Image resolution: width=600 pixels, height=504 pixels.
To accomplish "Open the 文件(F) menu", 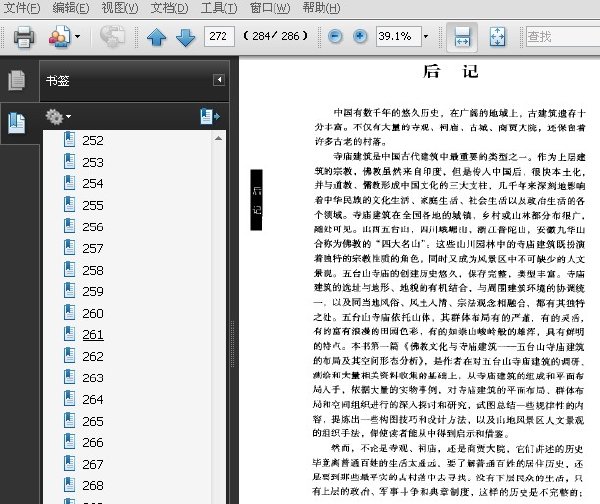I will click(x=21, y=8).
